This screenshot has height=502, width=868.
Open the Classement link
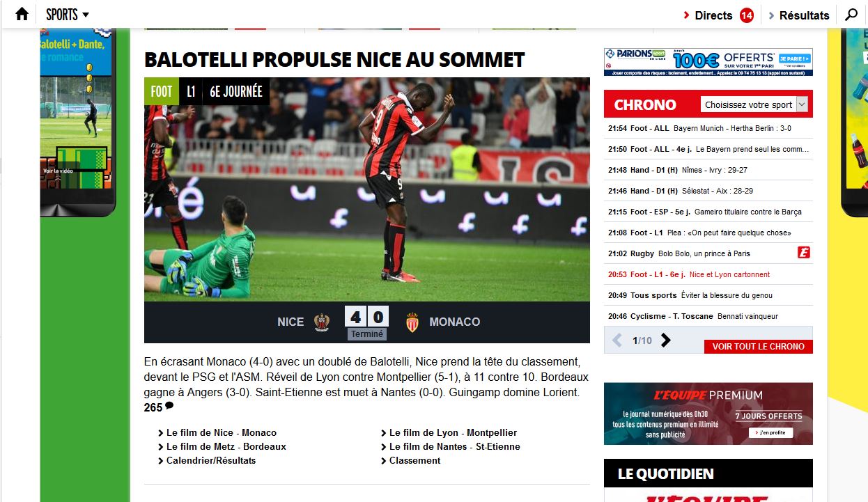(415, 460)
